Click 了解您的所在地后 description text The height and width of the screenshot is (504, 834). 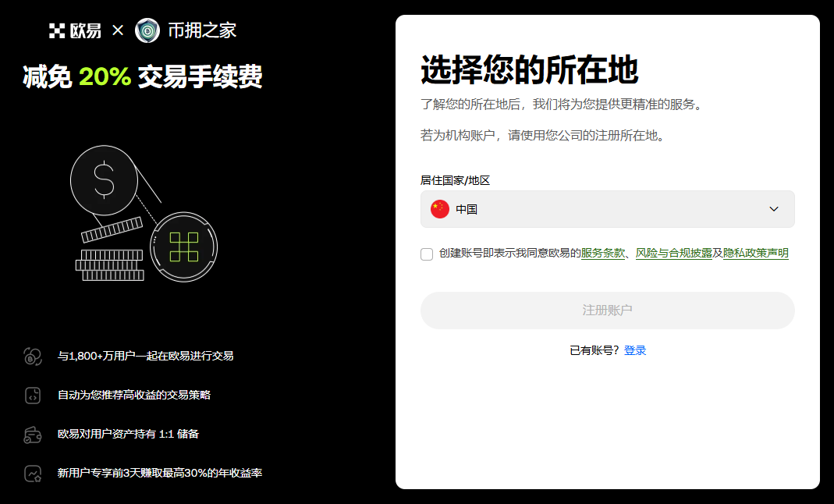(563, 105)
